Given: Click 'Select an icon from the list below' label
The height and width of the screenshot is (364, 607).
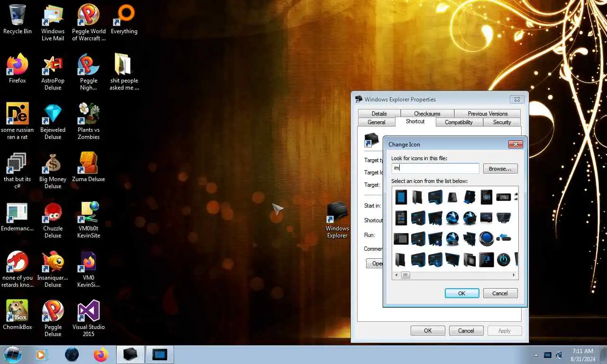Looking at the screenshot, I should (430, 181).
